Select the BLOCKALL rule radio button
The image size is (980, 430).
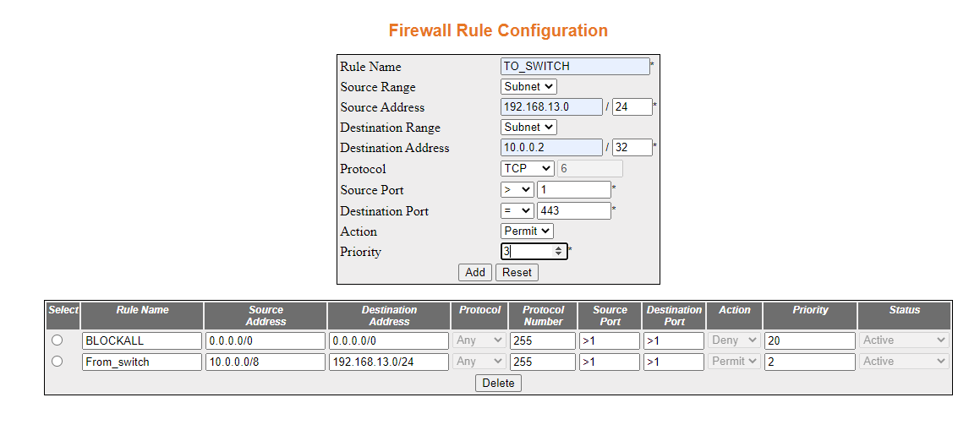[57, 340]
